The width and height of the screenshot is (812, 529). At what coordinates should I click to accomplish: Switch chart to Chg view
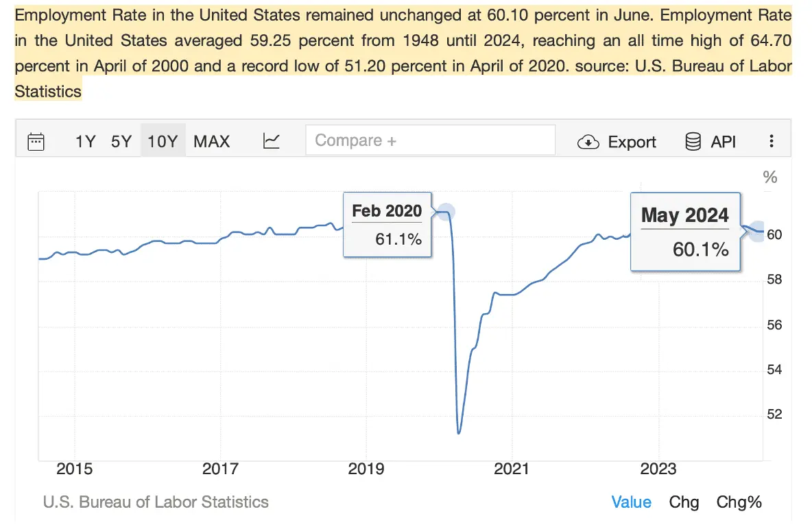684,502
